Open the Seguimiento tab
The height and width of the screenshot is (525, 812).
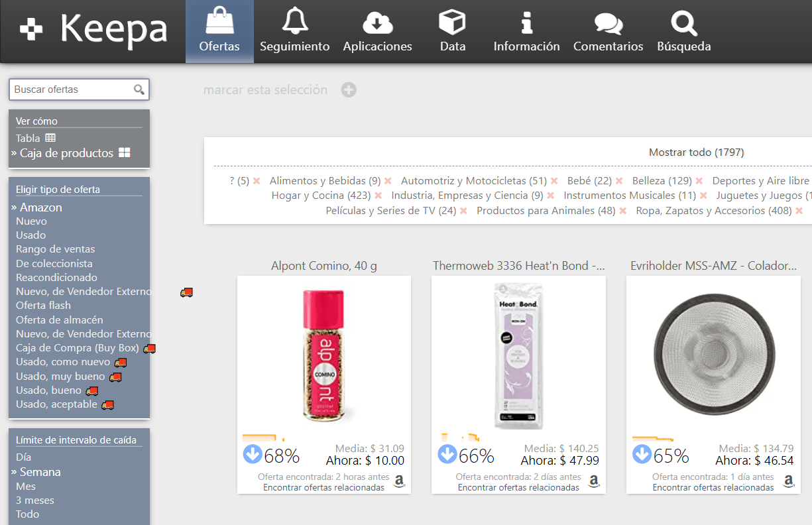click(294, 31)
